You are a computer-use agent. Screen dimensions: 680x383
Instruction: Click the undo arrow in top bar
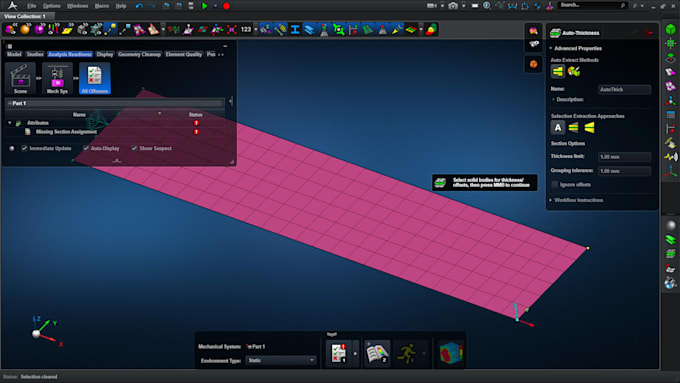[x=139, y=6]
